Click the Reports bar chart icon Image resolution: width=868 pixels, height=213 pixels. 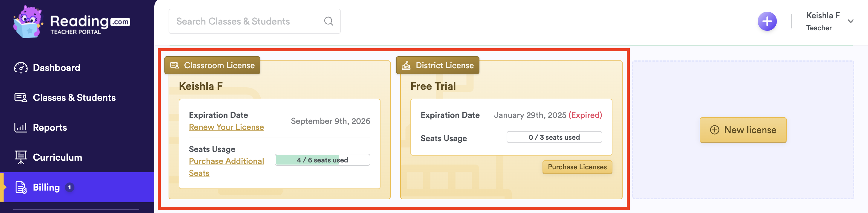(x=21, y=128)
